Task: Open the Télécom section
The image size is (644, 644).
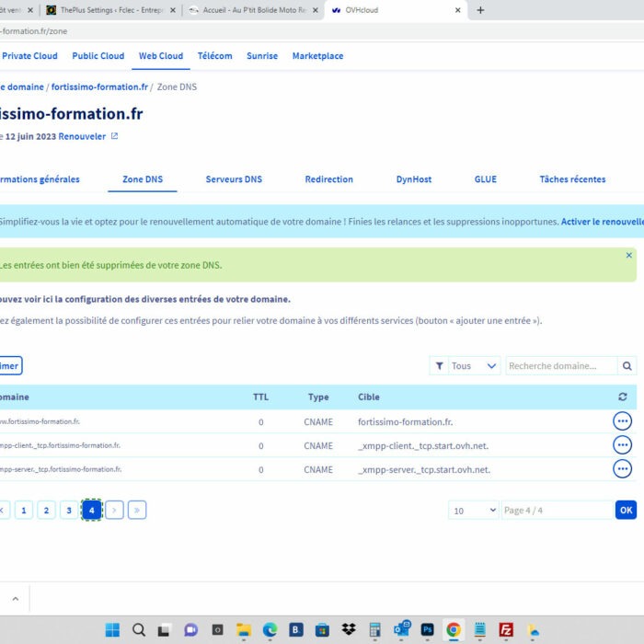Action: point(214,56)
